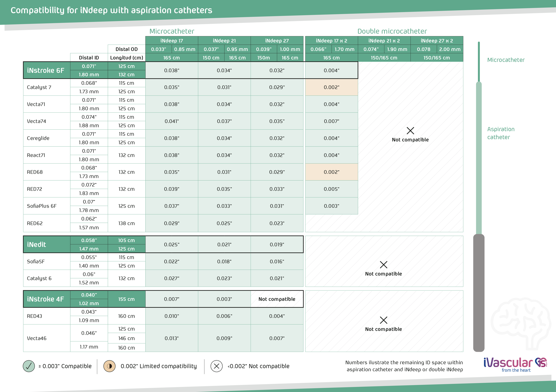Viewport: 556px width, 392px height.
Task: Click the '146 cm' length in the Vecta46 row
Action: tap(126, 338)
